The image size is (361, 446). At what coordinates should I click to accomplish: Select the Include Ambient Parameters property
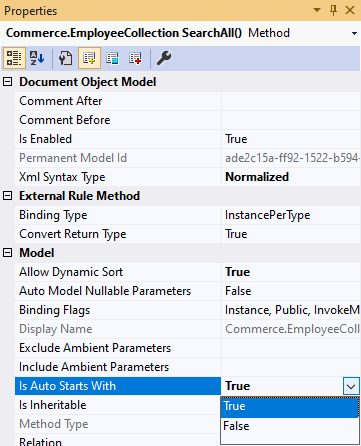[118, 367]
